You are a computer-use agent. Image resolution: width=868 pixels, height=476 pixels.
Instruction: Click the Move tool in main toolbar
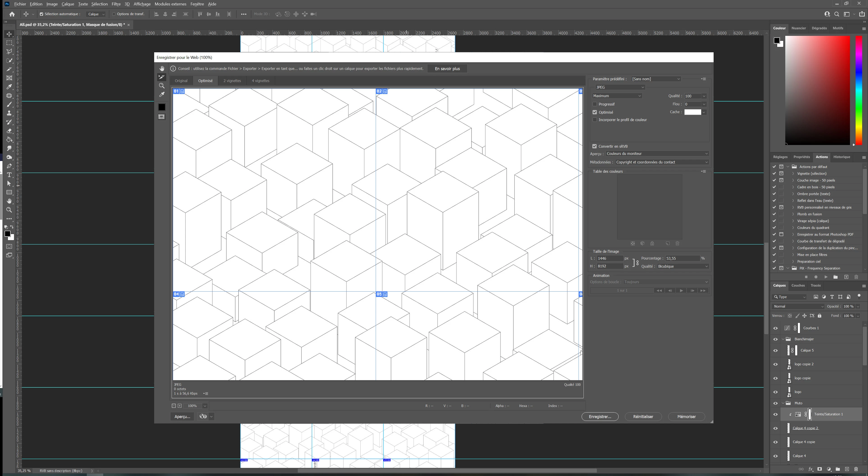[x=9, y=34]
